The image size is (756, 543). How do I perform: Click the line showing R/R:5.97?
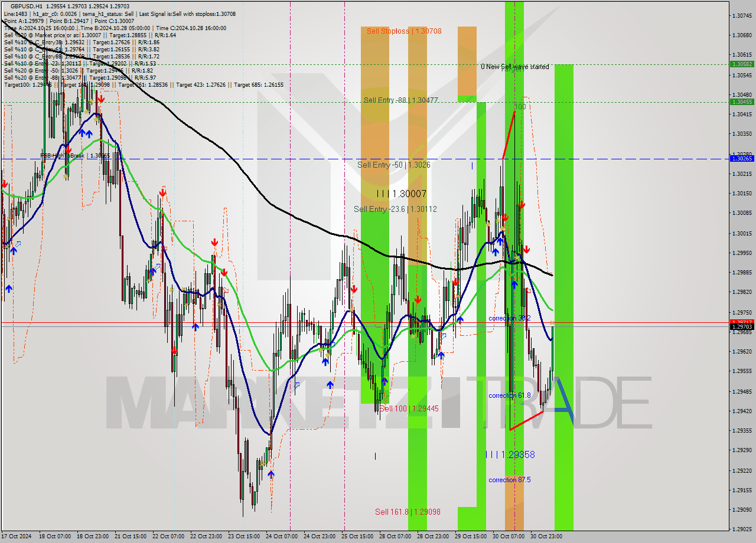pyautogui.click(x=80, y=77)
